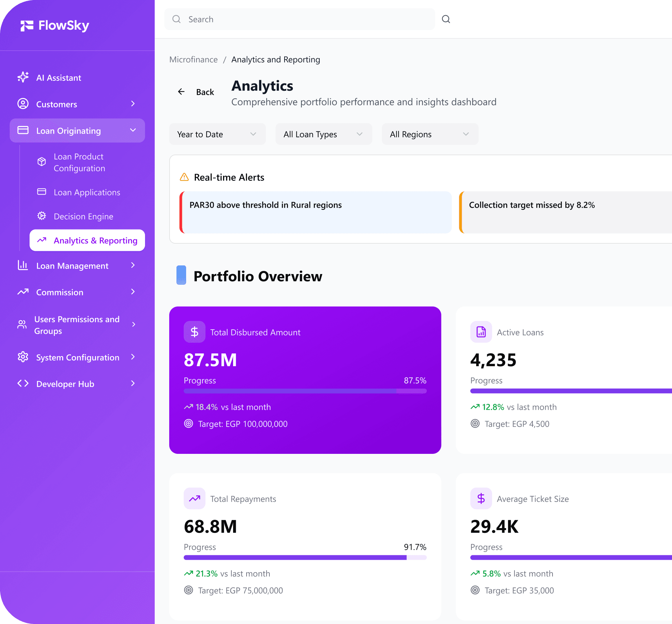This screenshot has width=672, height=624.
Task: Click the Loan Product Configuration box icon
Action: (41, 161)
